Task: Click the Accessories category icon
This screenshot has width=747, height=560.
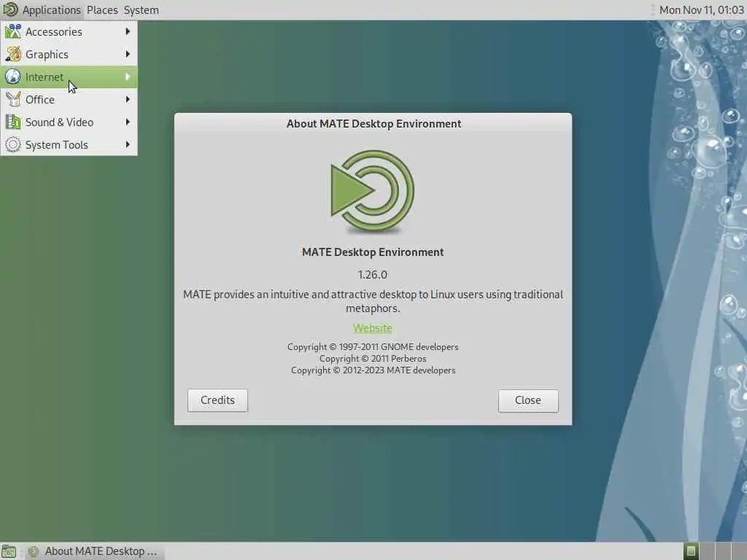Action: pyautogui.click(x=13, y=31)
